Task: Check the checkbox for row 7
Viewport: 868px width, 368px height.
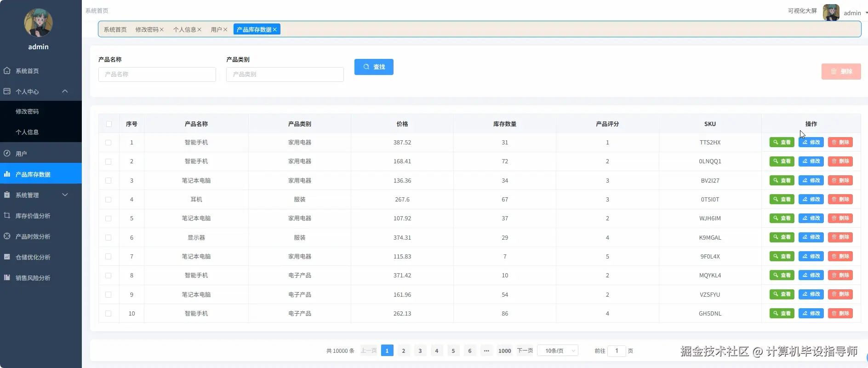Action: tap(108, 257)
